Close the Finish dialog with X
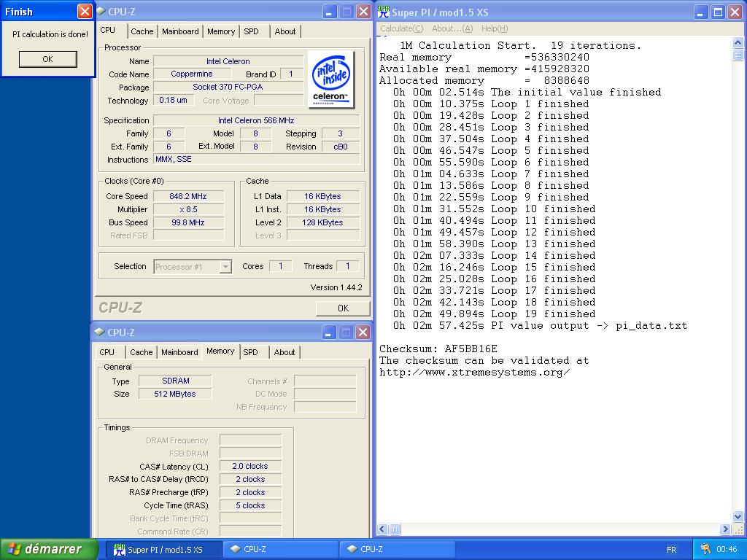747x560 pixels. pyautogui.click(x=85, y=12)
